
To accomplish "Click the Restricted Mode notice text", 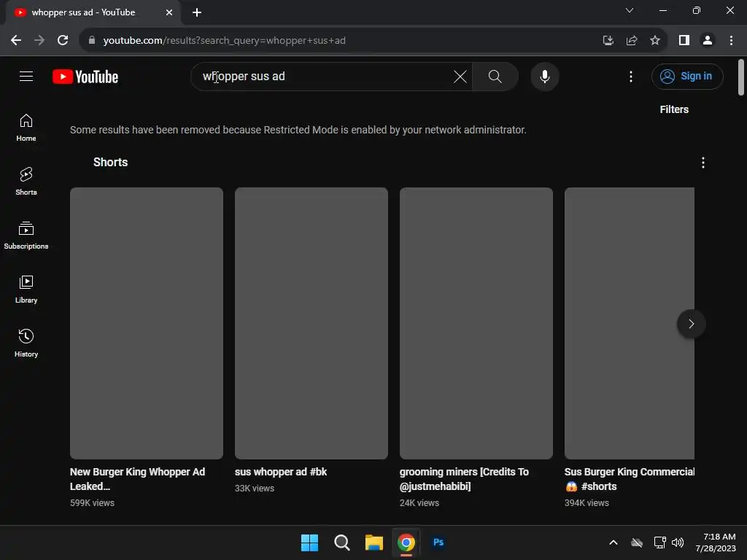I will [298, 130].
